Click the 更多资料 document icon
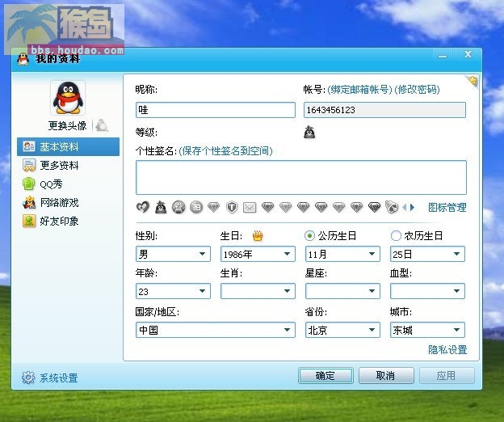This screenshot has height=422, width=504. point(29,166)
